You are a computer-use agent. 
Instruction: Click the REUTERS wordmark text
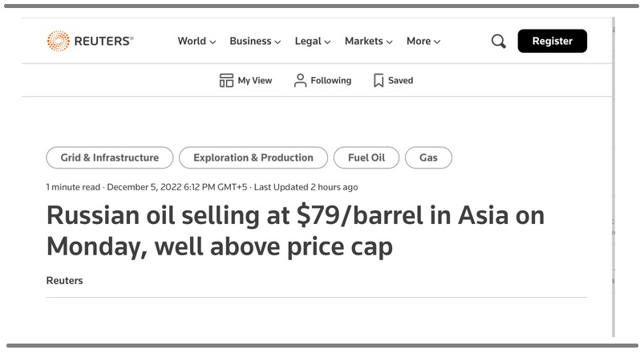pos(104,41)
